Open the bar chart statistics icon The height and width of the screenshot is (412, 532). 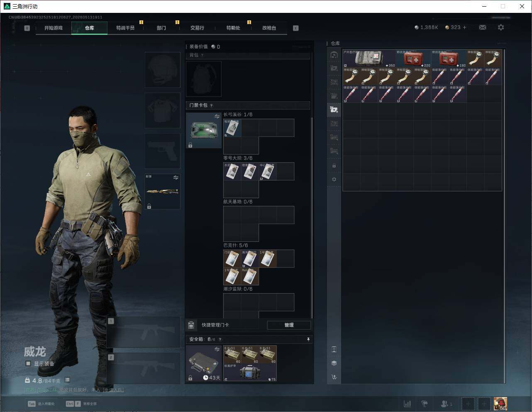tap(408, 404)
